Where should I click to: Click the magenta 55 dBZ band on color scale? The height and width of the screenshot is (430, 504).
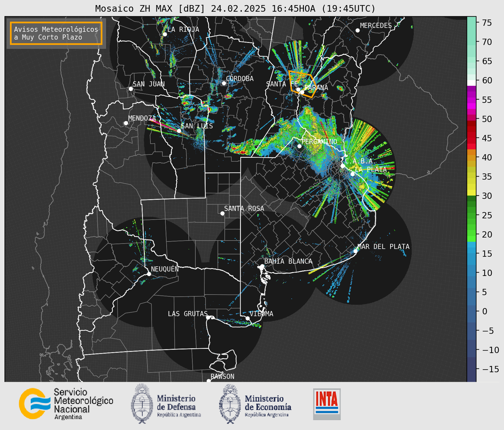tap(471, 100)
